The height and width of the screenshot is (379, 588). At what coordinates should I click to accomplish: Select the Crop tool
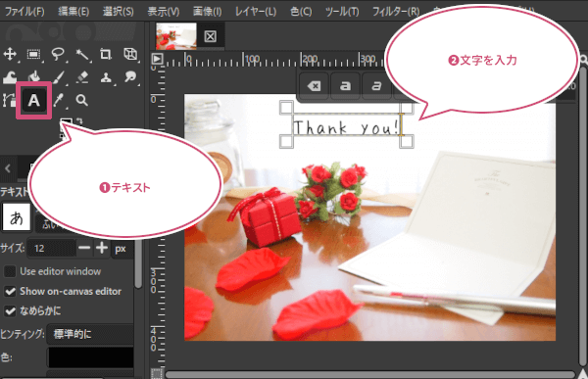[x=106, y=55]
